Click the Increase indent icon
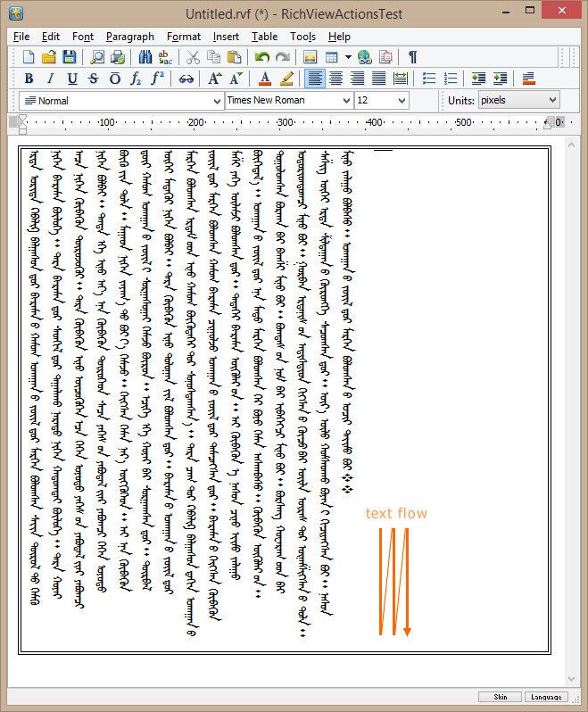This screenshot has height=712, width=588. click(500, 79)
